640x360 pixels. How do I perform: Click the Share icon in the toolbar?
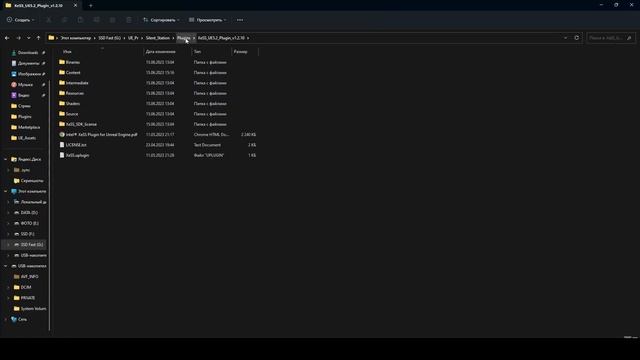click(112, 20)
